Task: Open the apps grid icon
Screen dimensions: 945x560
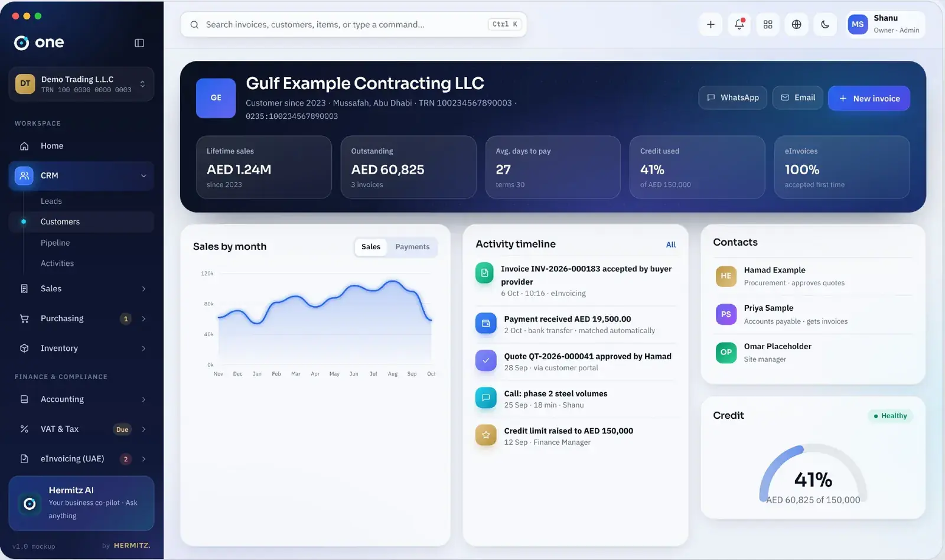Action: 768,24
